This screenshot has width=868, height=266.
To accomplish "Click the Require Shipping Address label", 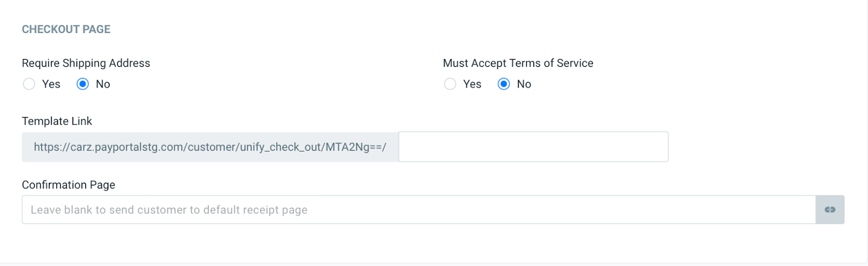I will click(86, 63).
